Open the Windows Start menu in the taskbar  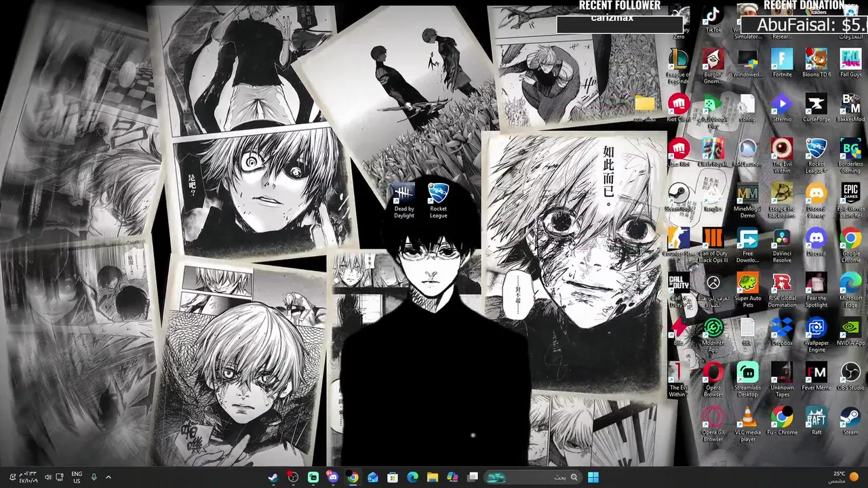click(x=593, y=477)
